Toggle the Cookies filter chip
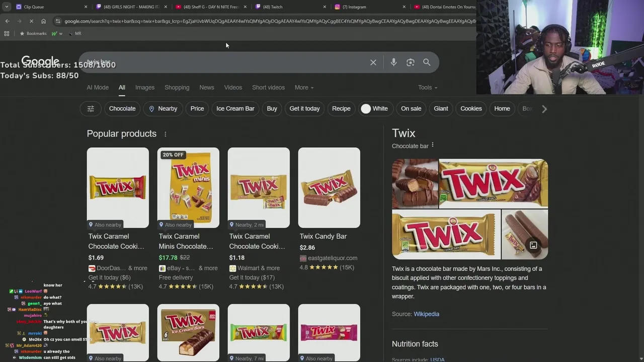 [x=471, y=109]
